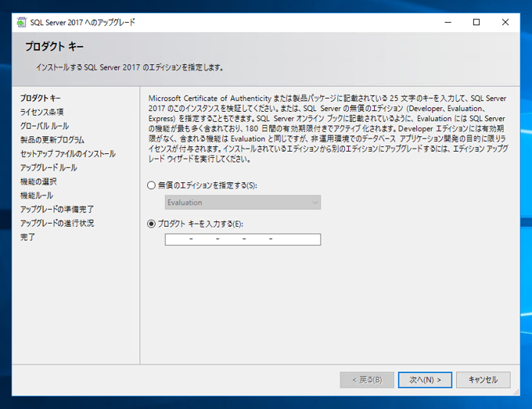Click 機能ルール in the step list
Image resolution: width=532 pixels, height=409 pixels.
pos(37,196)
